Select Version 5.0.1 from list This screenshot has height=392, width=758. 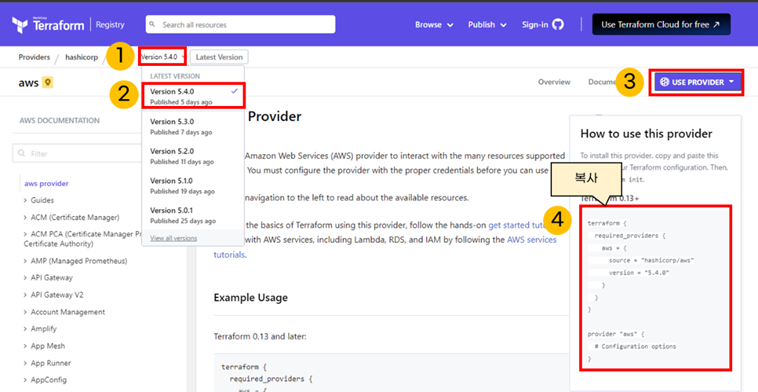pyautogui.click(x=193, y=215)
